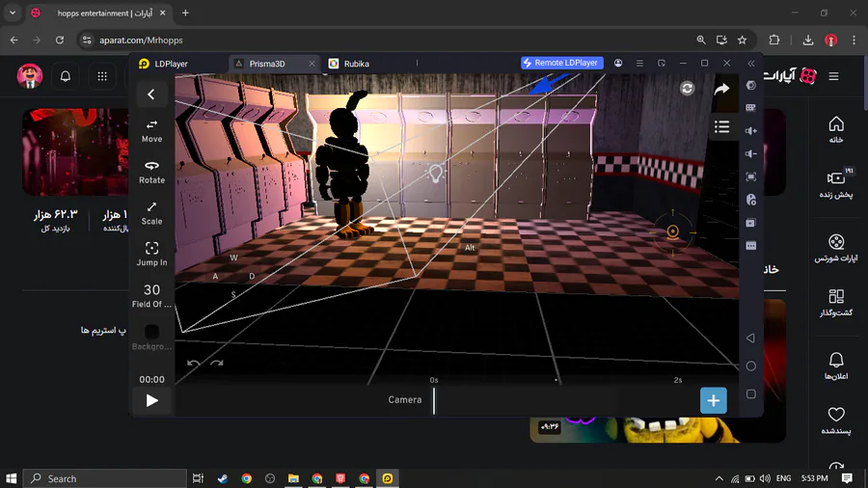Click the 2s mark on the timeline
Viewport: 868px width, 488px height.
678,380
